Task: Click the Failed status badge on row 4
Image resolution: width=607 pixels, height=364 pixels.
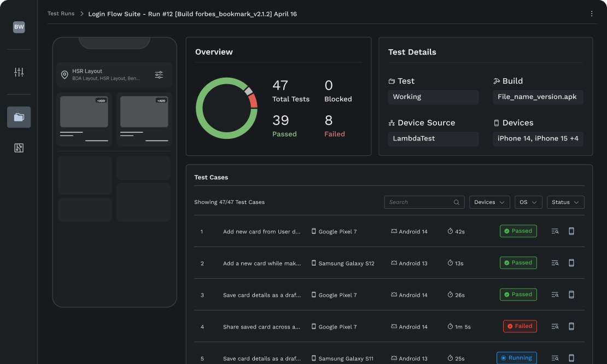Action: (x=520, y=326)
